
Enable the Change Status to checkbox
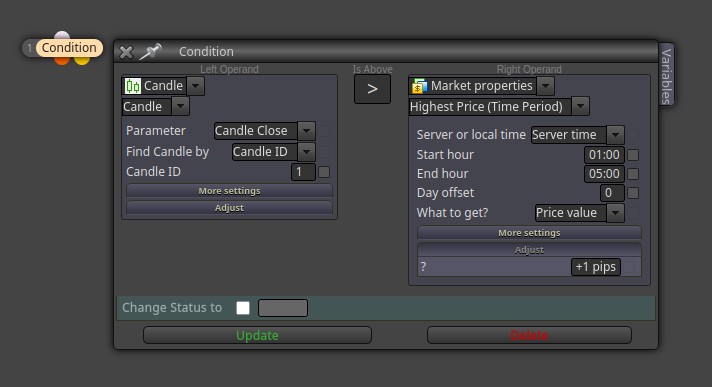coord(243,308)
